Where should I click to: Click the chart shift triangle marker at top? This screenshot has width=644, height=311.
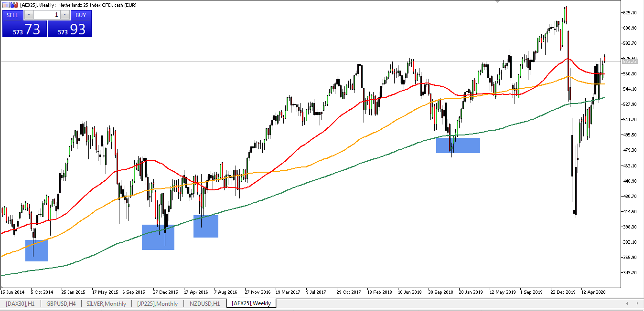[497, 2]
